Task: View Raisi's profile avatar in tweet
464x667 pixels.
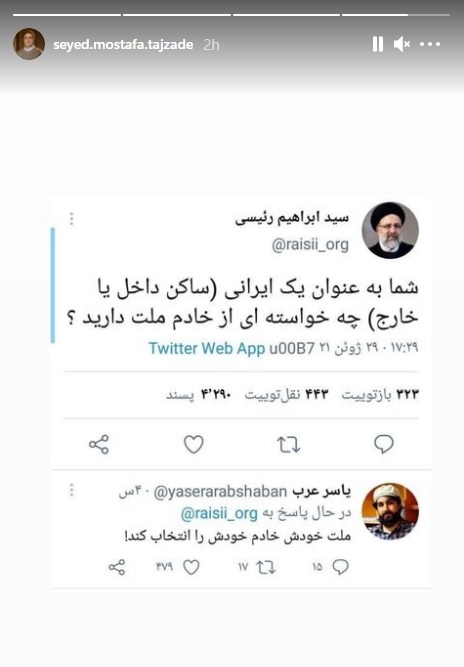Action: 390,230
